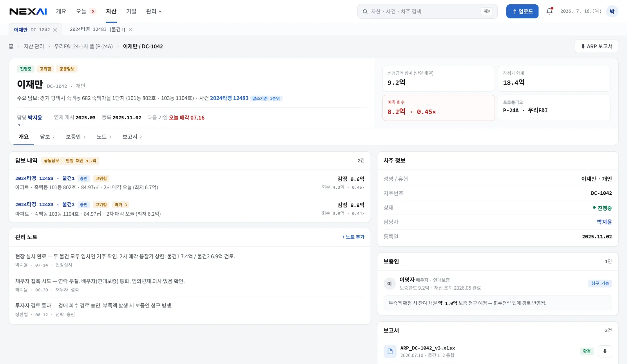Switch to the 보증인 tab
The image size is (627, 364).
pyautogui.click(x=75, y=137)
